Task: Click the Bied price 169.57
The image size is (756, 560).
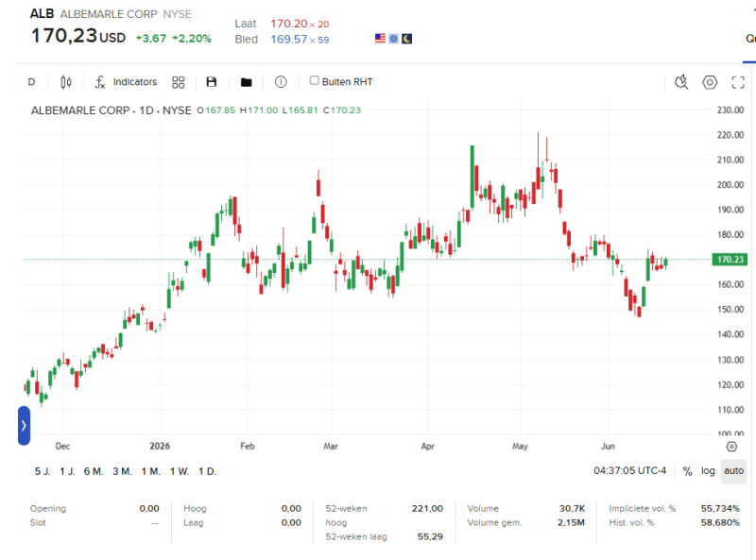Action: pos(289,40)
